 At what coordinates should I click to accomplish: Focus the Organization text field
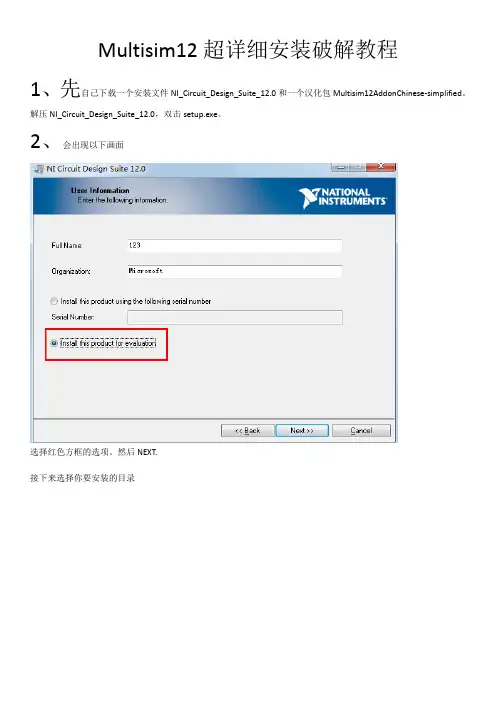[x=235, y=271]
